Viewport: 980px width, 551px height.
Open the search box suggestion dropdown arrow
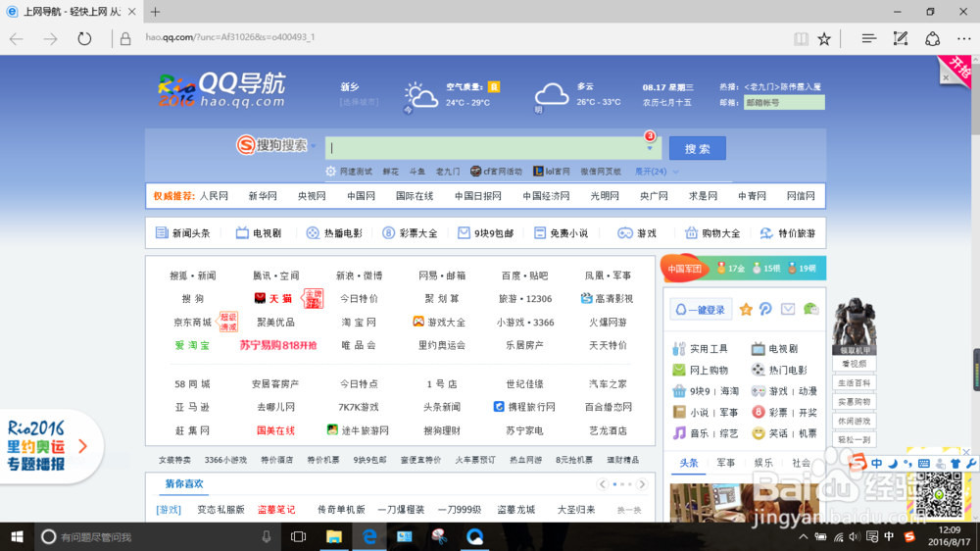(650, 148)
